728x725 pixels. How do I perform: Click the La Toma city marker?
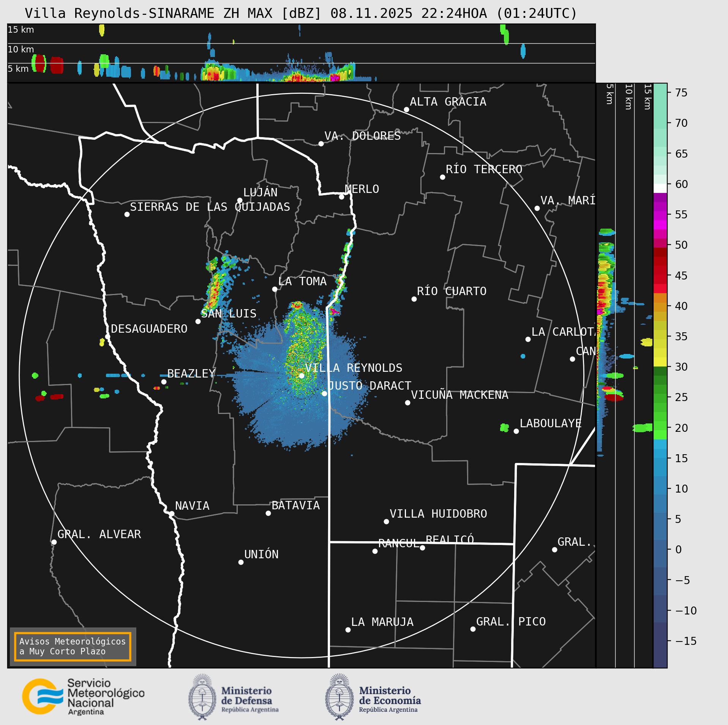275,289
